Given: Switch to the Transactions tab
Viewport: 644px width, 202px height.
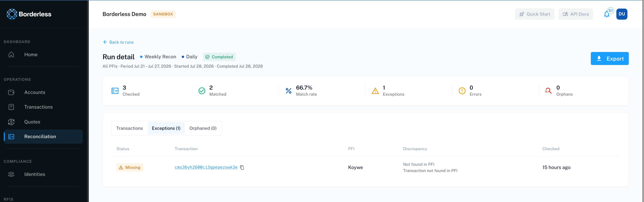Looking at the screenshot, I should tap(130, 128).
